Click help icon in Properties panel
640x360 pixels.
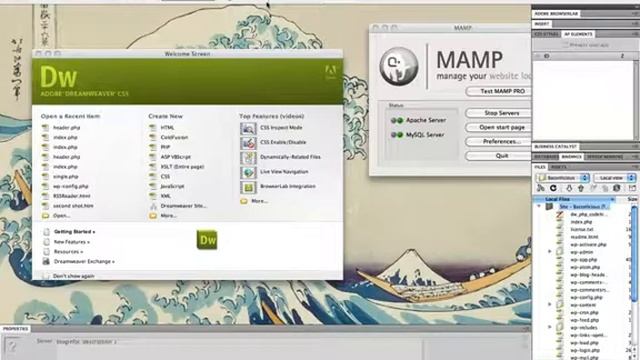12,347
